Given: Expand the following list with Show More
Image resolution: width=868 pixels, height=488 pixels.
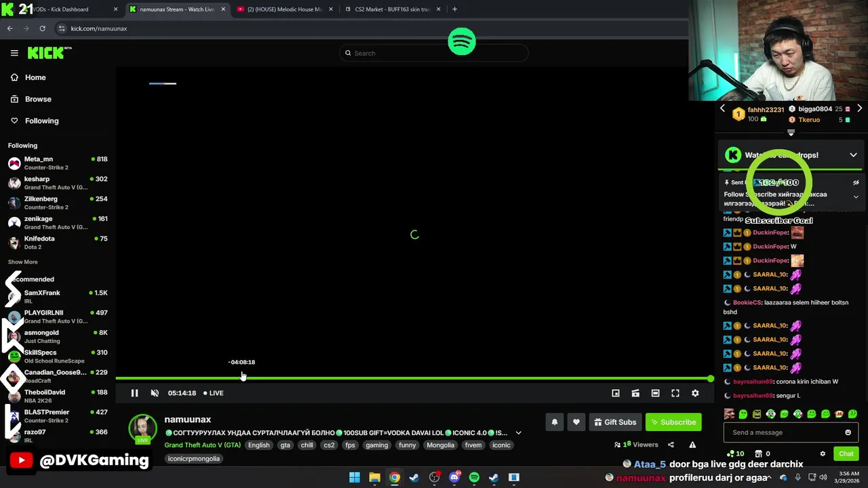Looking at the screenshot, I should 23,262.
